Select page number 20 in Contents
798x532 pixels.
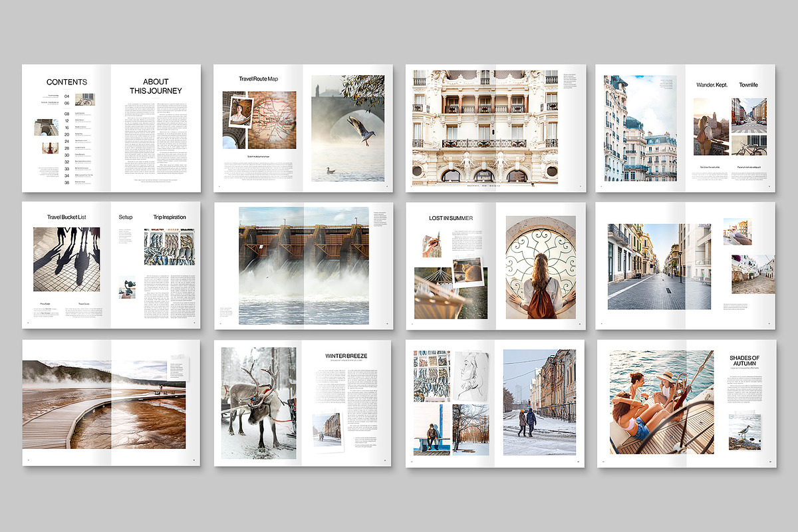pyautogui.click(x=66, y=134)
